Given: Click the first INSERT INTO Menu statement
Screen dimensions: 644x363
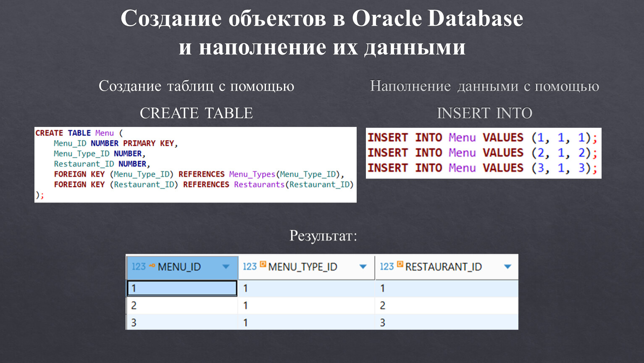Looking at the screenshot, I should pyautogui.click(x=482, y=138).
